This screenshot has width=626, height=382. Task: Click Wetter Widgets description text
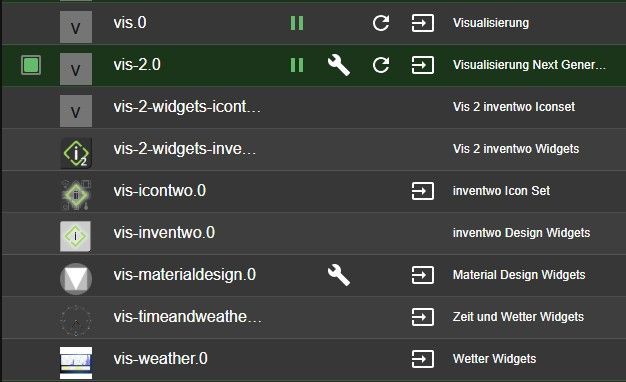tap(494, 359)
